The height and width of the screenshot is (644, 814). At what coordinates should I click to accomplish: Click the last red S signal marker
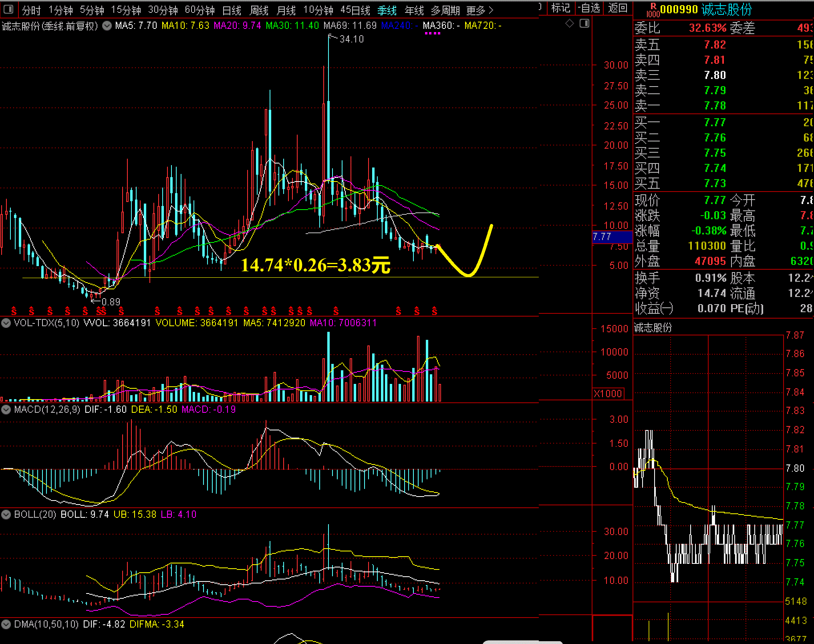(435, 311)
